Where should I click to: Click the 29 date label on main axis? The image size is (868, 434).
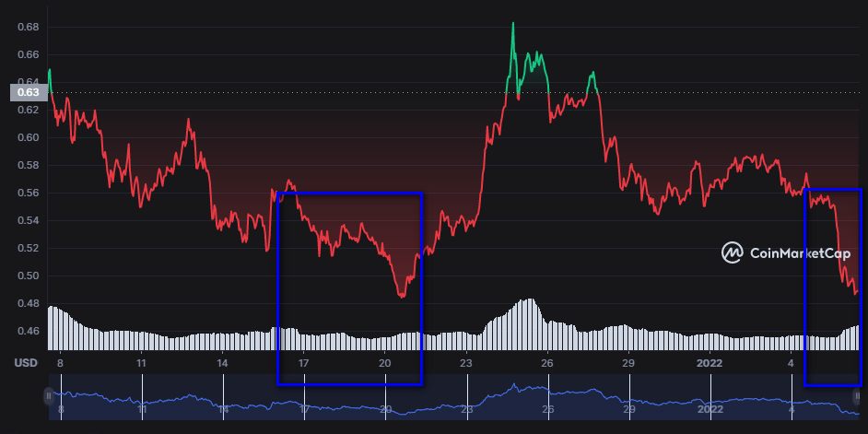628,363
